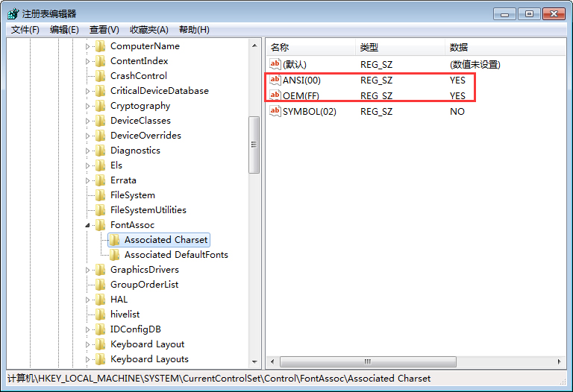The image size is (573, 392).
Task: Expand the Cryptography tree node
Action: coord(87,106)
